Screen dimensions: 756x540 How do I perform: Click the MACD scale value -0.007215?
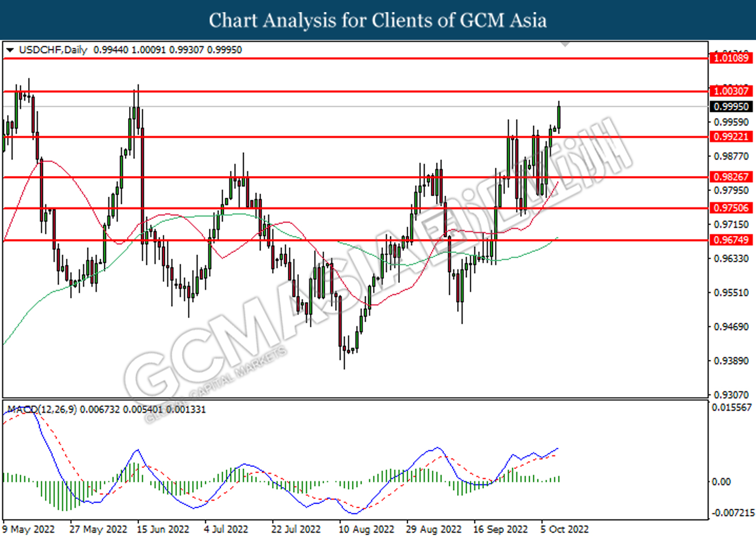[732, 513]
